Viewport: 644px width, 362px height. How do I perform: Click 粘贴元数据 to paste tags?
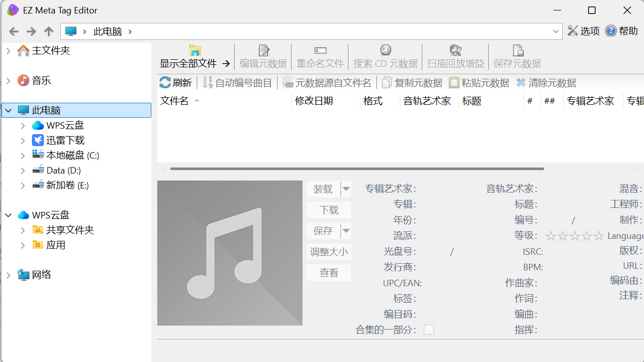pyautogui.click(x=478, y=82)
